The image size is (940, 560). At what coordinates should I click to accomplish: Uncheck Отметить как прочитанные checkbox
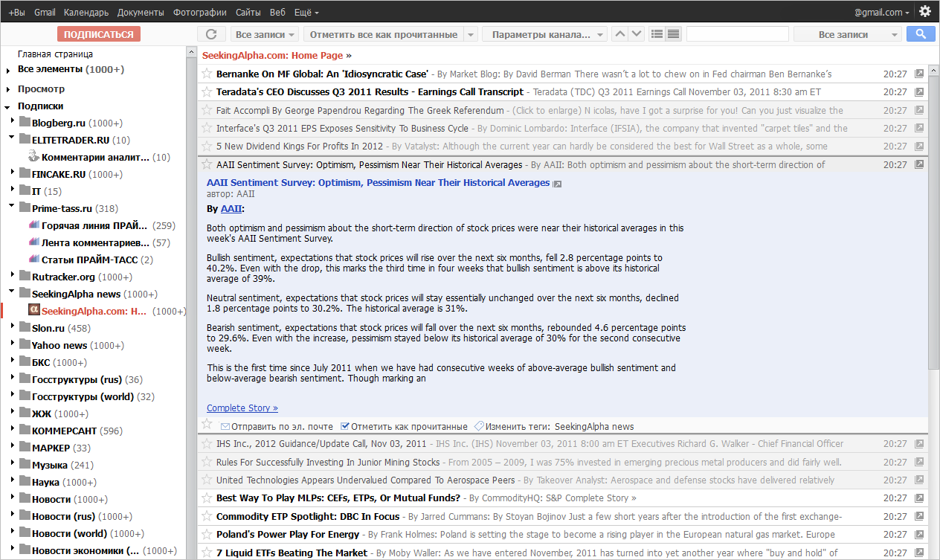[344, 426]
